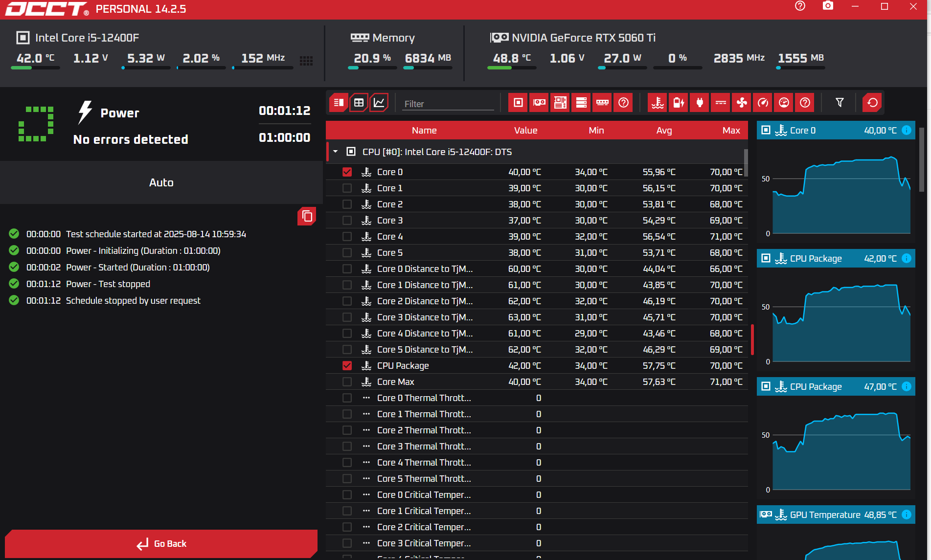Open info for the GPU Temperature graph
The height and width of the screenshot is (560, 931).
(x=907, y=515)
